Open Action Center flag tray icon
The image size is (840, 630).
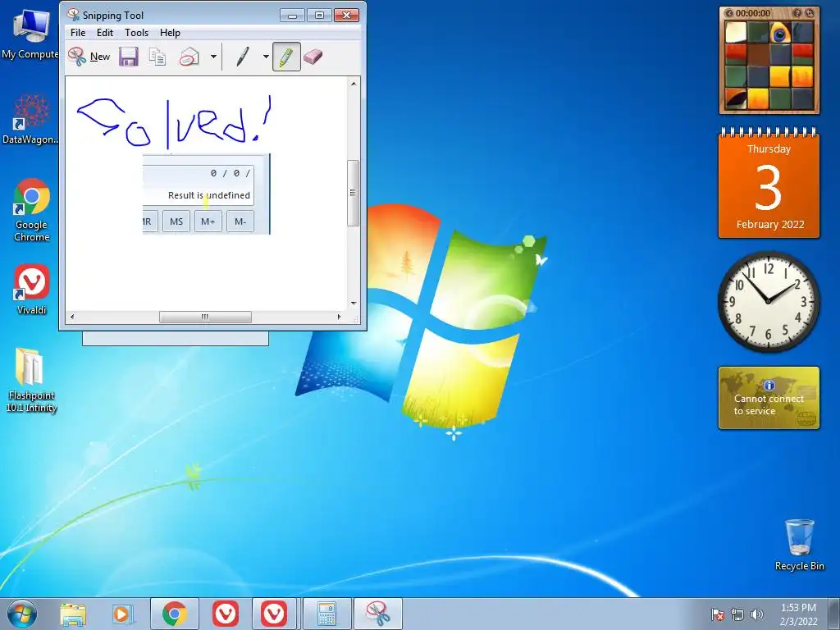(718, 614)
